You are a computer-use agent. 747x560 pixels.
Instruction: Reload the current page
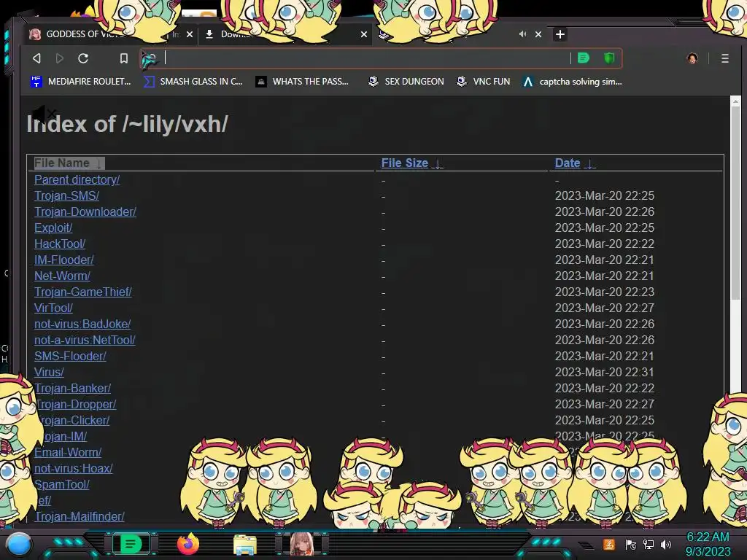(x=83, y=58)
